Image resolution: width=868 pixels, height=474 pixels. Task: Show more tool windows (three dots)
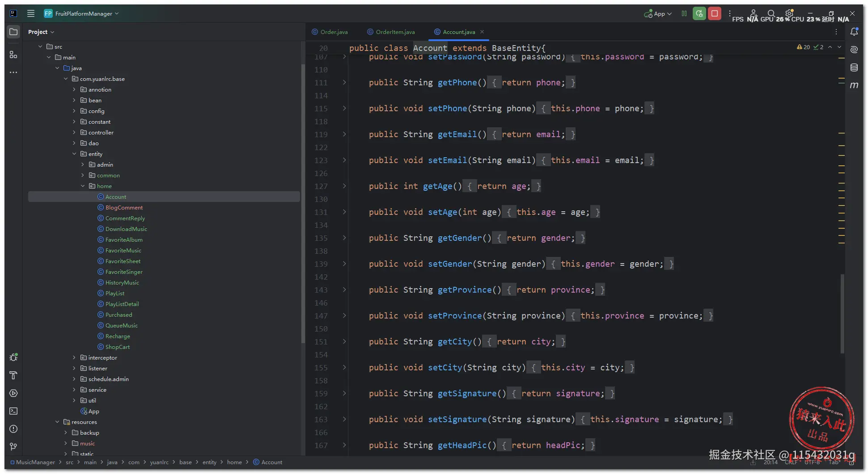[x=13, y=72]
